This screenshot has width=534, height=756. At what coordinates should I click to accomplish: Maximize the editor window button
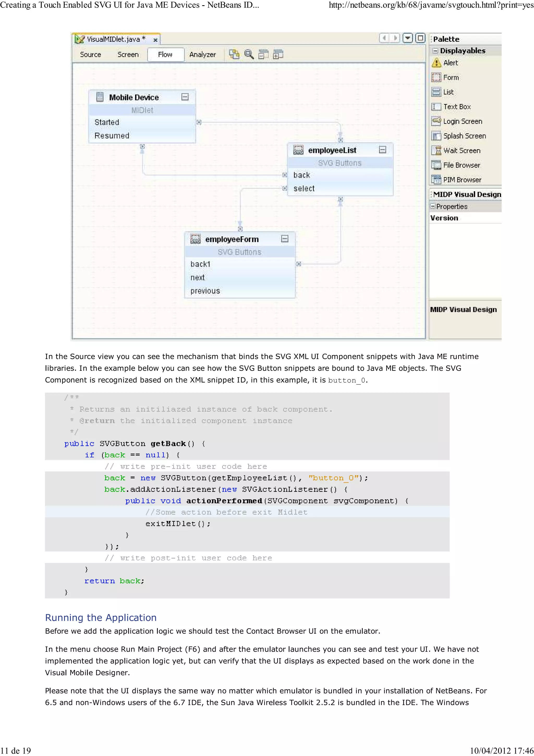(420, 38)
